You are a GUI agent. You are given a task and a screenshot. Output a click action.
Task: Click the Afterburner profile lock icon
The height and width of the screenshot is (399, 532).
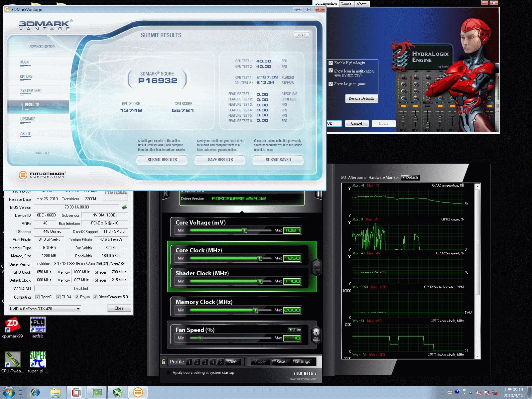tap(164, 361)
